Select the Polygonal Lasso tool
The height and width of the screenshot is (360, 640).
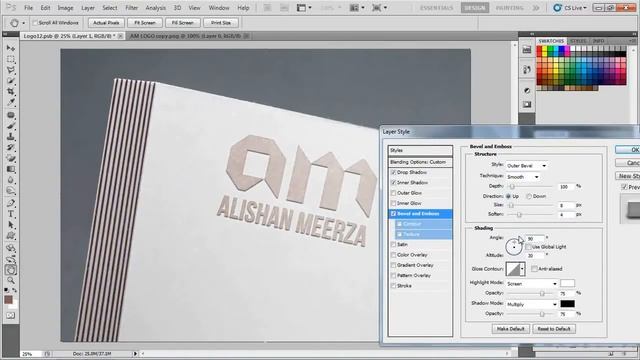click(x=11, y=70)
